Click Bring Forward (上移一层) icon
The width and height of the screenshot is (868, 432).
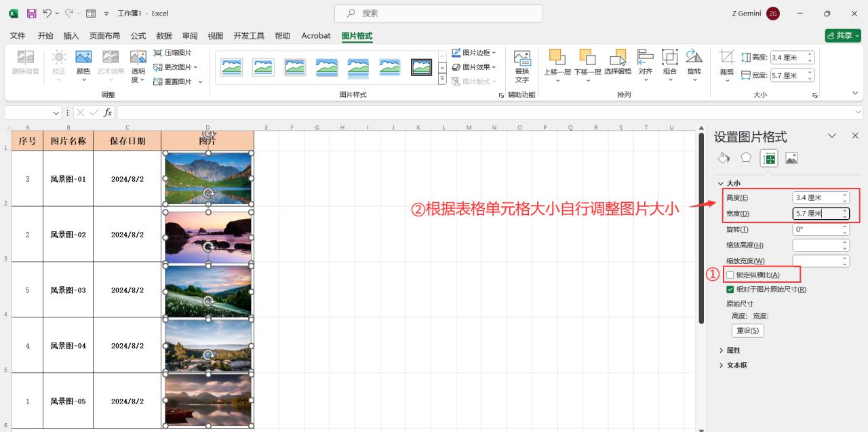[x=557, y=57]
